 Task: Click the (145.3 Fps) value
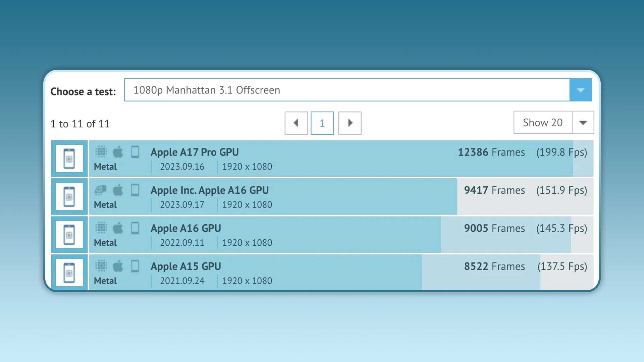click(x=562, y=229)
